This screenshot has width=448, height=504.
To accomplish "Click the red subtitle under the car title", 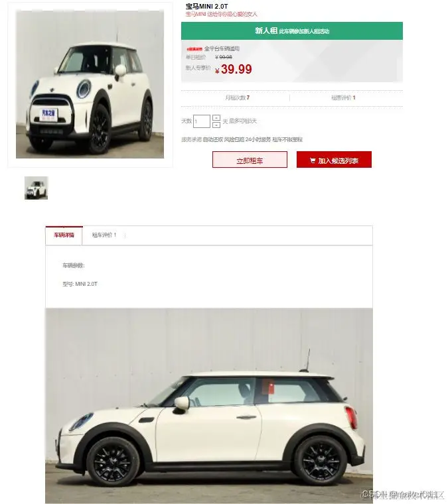I will click(221, 14).
